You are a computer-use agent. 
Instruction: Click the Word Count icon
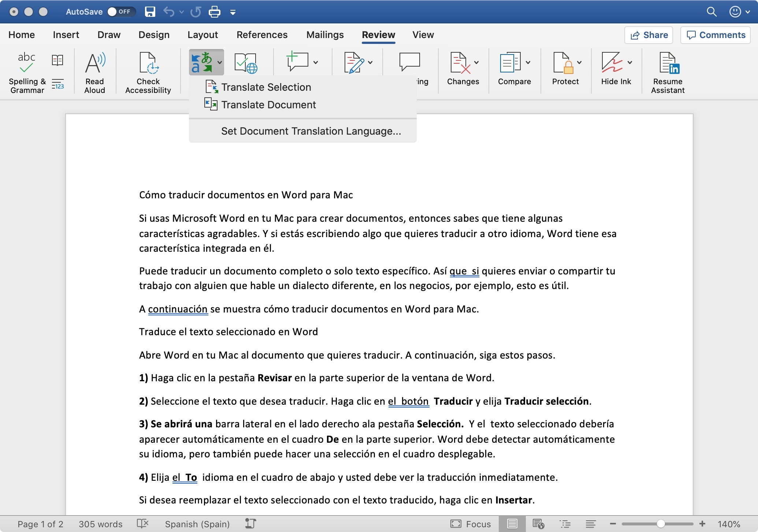click(x=57, y=84)
